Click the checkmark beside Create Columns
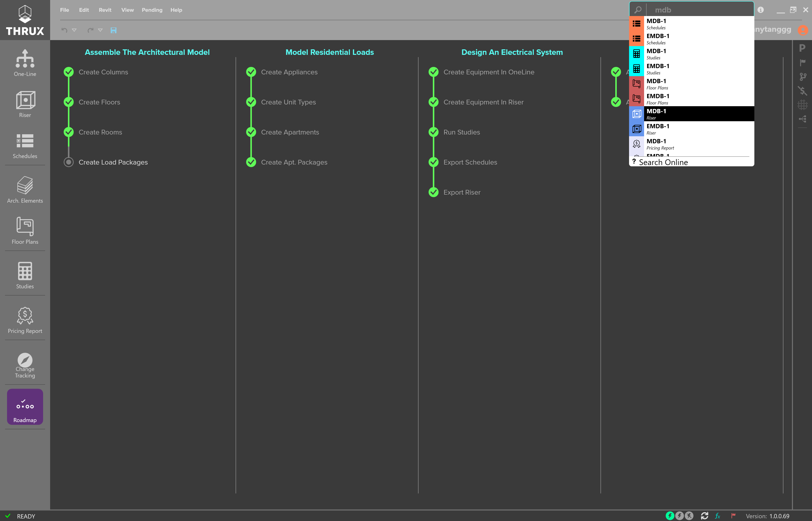The width and height of the screenshot is (812, 521). [69, 72]
